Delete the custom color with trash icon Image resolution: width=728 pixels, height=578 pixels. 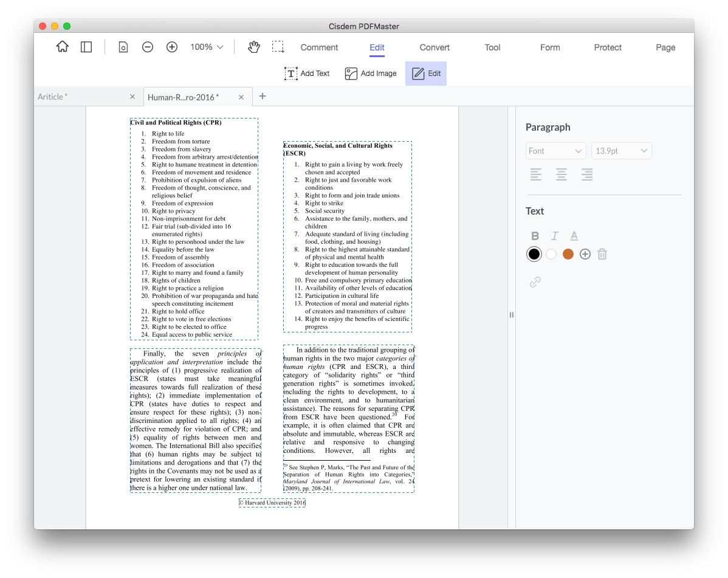pyautogui.click(x=602, y=254)
